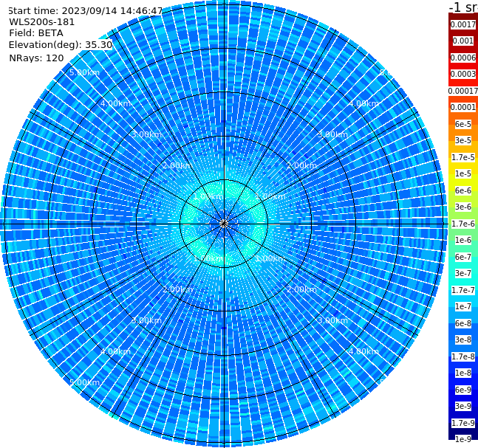Screen dimensions: 478x448
Task: Select the 6e-9 colorbar value
Action: [x=463, y=390]
